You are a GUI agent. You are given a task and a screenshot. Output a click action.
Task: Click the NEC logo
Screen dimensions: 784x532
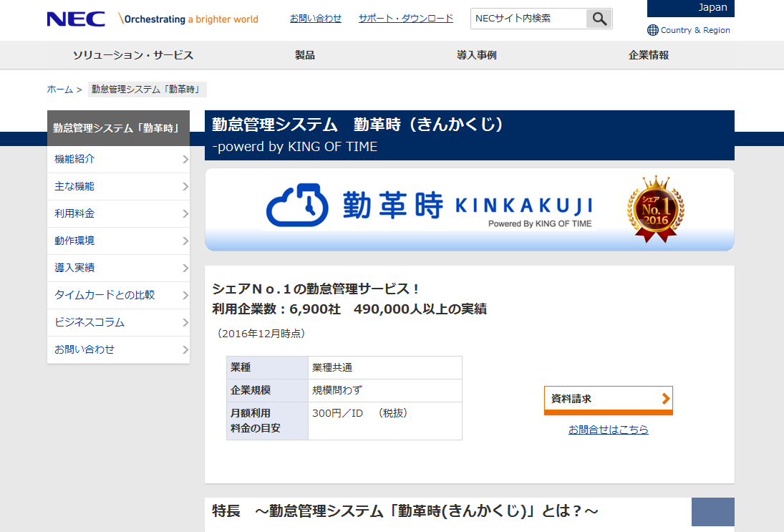click(x=76, y=19)
